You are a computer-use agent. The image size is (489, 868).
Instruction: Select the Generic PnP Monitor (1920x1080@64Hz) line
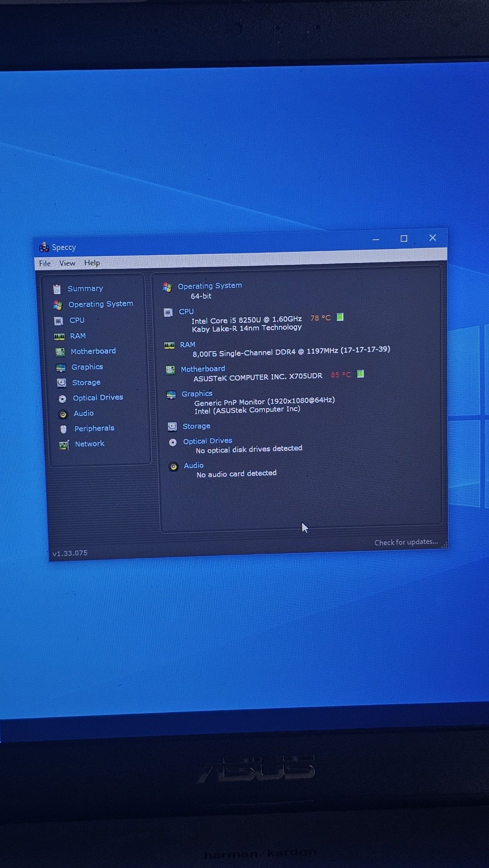(264, 401)
